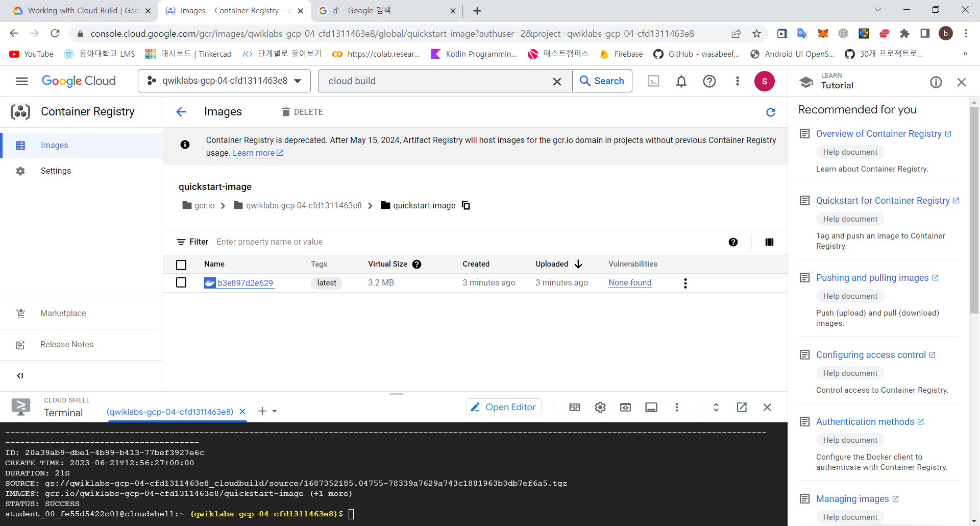This screenshot has width=980, height=526.
Task: Expand Cloud Shell new tab options arrow
Action: pos(275,411)
